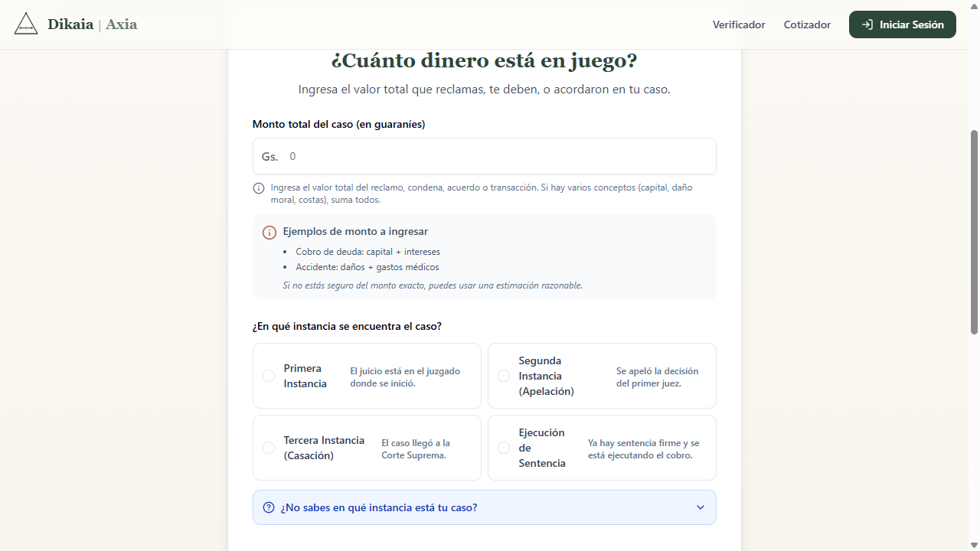This screenshot has height=551, width=980.
Task: Focus the Monto total del caso input field
Action: click(x=485, y=156)
